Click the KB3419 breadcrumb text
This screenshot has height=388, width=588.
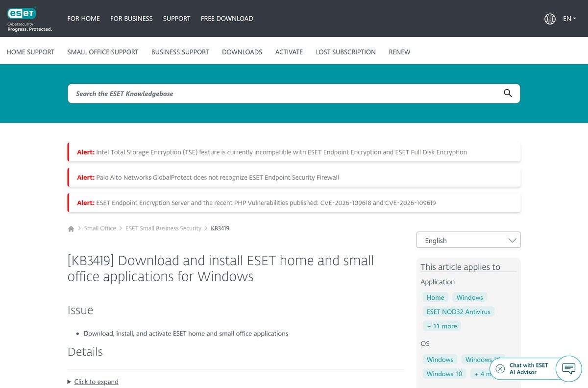pyautogui.click(x=220, y=228)
